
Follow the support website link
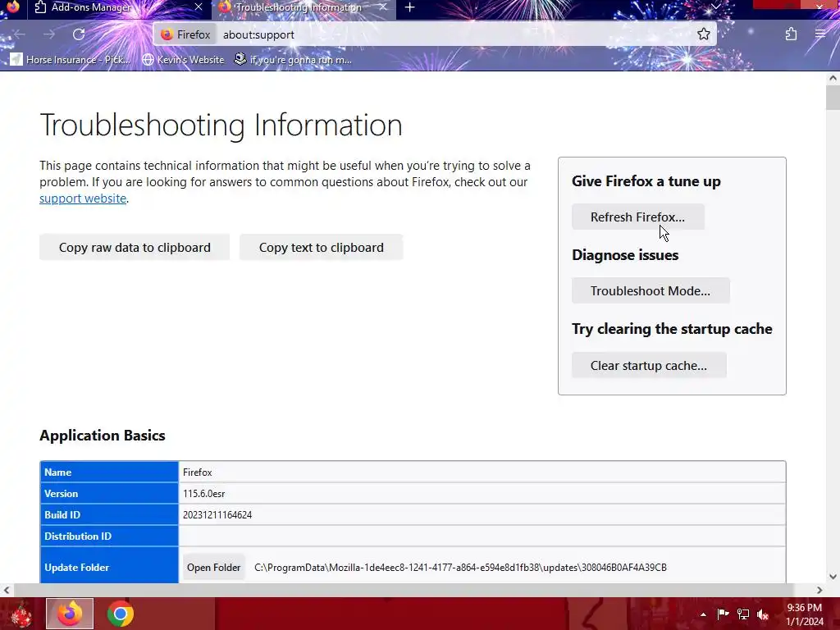[x=83, y=199]
